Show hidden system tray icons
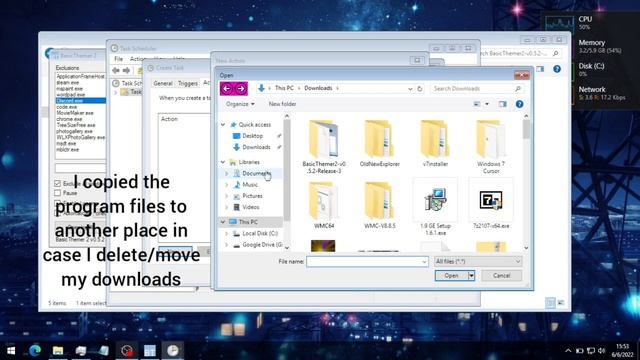The height and width of the screenshot is (360, 640). point(568,351)
